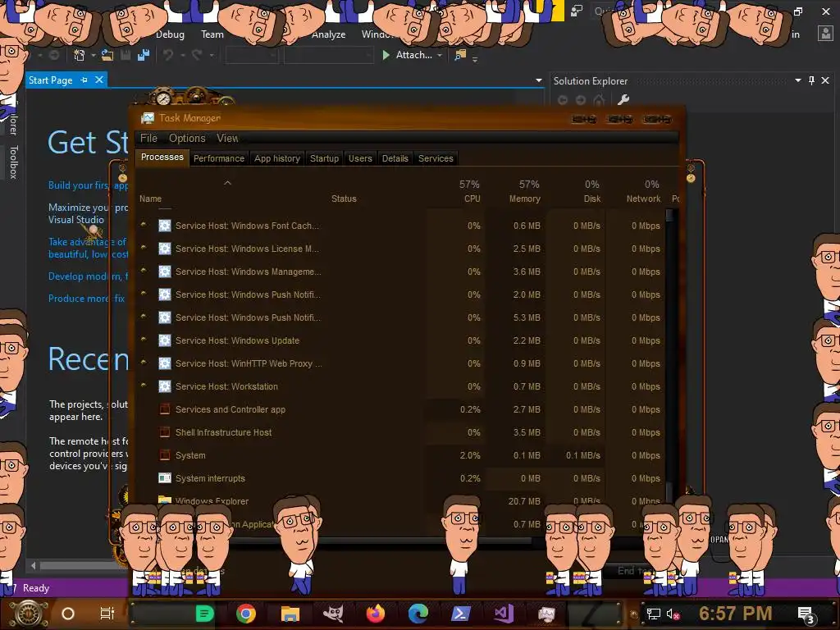The image size is (840, 630).
Task: Open Task Manager File menu
Action: pyautogui.click(x=148, y=138)
